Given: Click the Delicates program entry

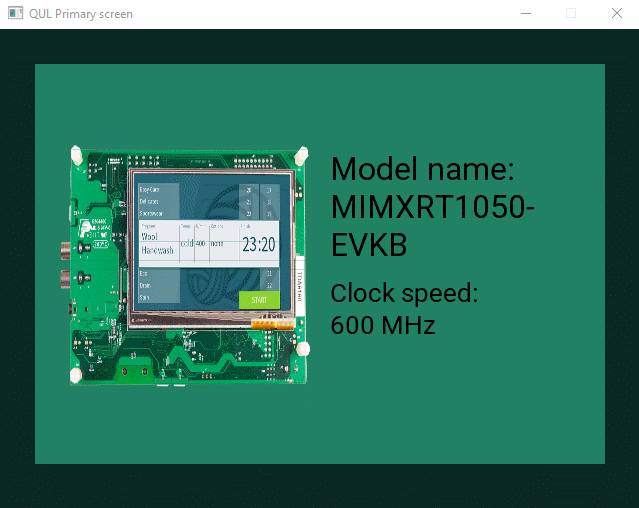Looking at the screenshot, I should tap(150, 201).
